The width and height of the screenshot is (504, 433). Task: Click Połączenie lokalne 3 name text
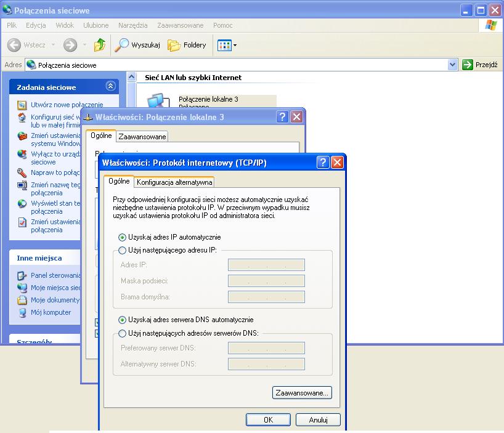[208, 99]
